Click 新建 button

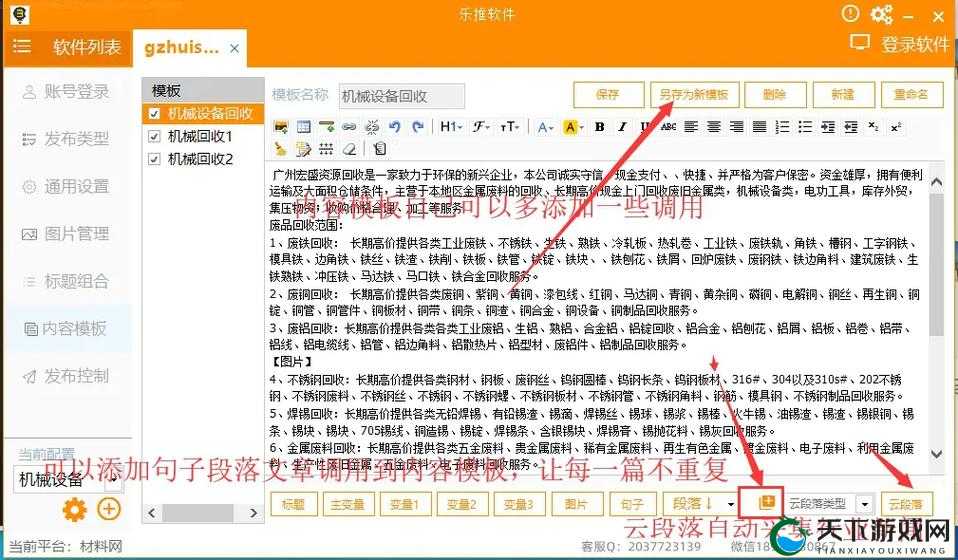(x=844, y=95)
